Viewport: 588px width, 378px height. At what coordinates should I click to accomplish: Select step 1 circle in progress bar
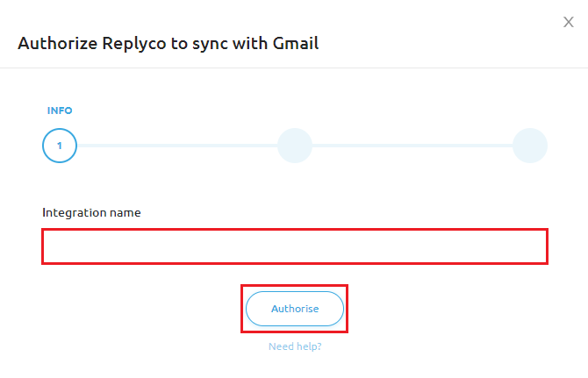click(x=60, y=146)
